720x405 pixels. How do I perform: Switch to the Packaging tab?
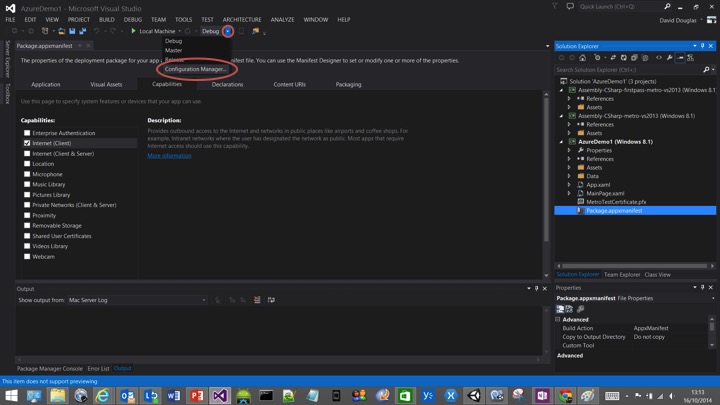click(x=348, y=84)
